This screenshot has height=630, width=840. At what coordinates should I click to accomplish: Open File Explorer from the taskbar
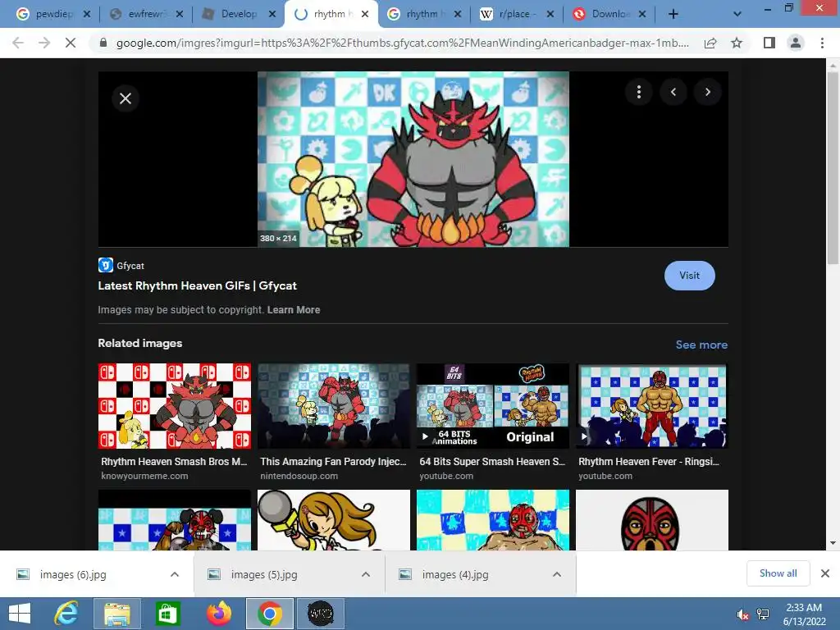[116, 614]
